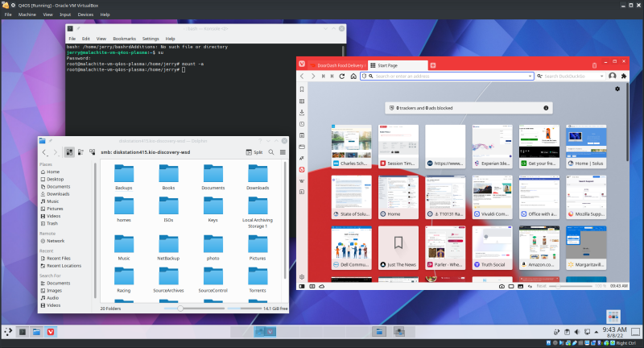Open Dolphin hamburger menu
This screenshot has width=644, height=348.
tap(283, 151)
